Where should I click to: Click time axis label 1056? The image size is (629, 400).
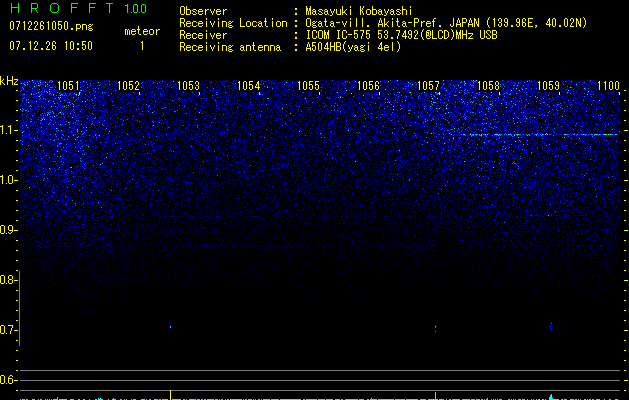[368, 86]
